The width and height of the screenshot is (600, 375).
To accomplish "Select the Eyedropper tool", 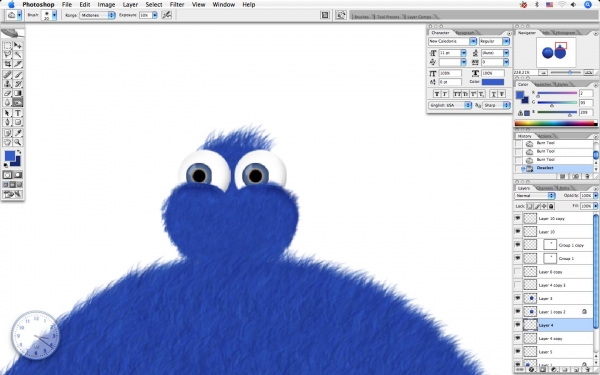I will click(x=18, y=133).
